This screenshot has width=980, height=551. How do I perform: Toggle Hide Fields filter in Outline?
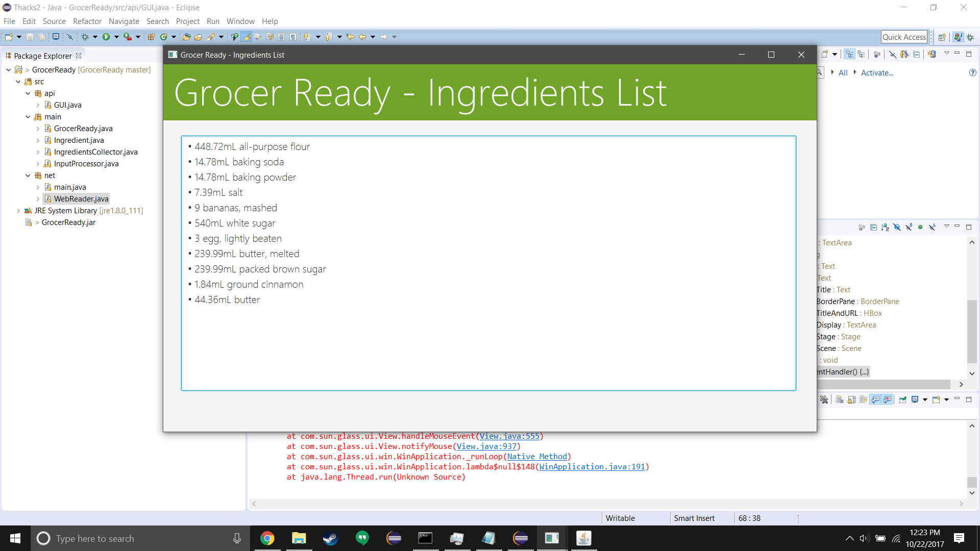897,227
